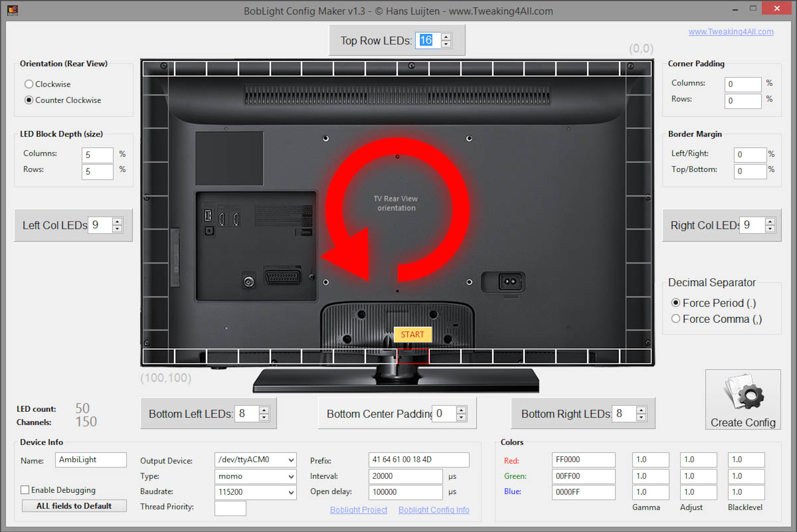The width and height of the screenshot is (797, 532).
Task: Select Clockwise orientation
Action: (29, 84)
